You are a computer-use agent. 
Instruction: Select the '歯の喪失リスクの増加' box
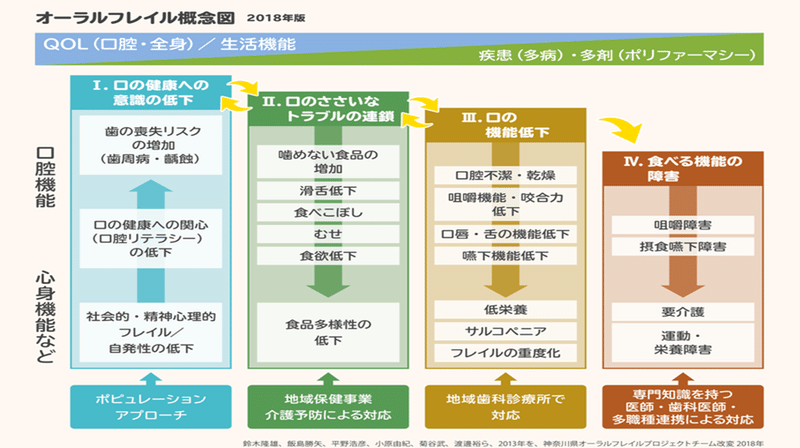151,145
